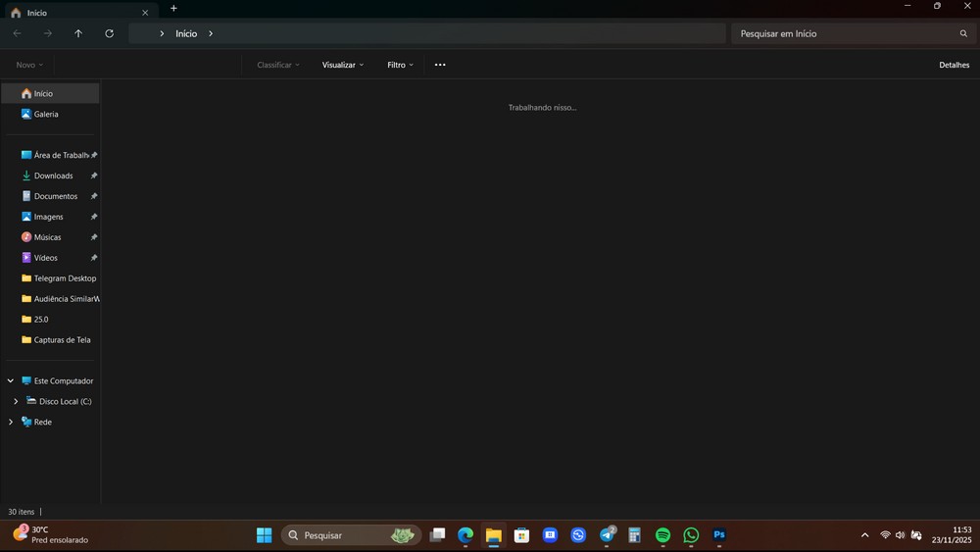Screen dimensions: 980x552
Task: Collapse the Este Computador tree node
Action: pyautogui.click(x=11, y=380)
